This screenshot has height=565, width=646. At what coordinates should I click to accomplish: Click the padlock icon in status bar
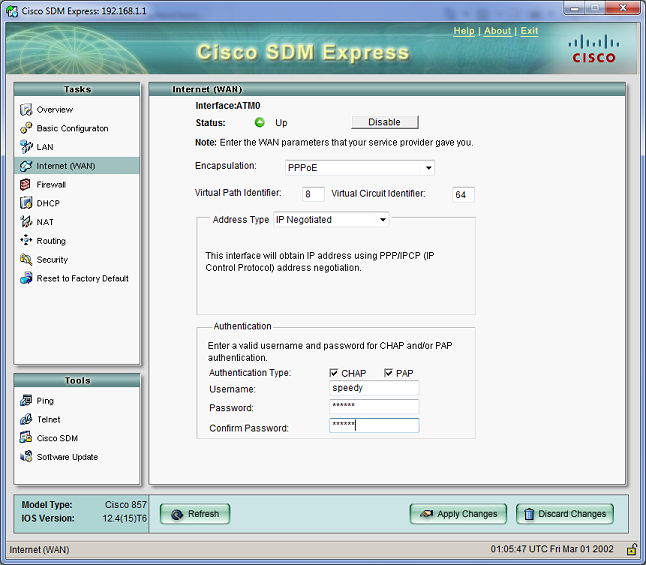(x=632, y=549)
